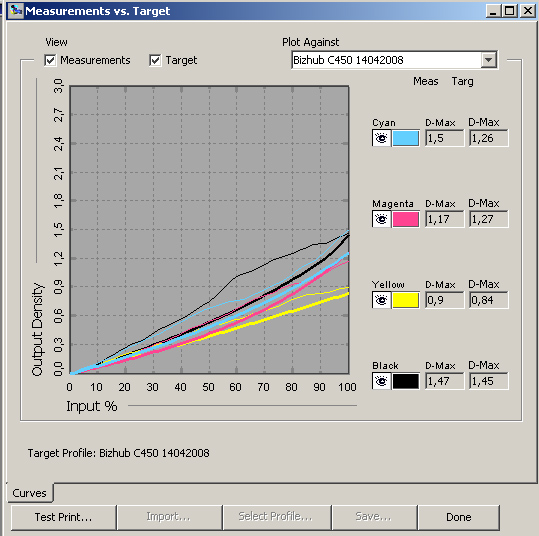The width and height of the screenshot is (539, 536).
Task: Click the Black measured D-Max field 1,47
Action: point(444,381)
